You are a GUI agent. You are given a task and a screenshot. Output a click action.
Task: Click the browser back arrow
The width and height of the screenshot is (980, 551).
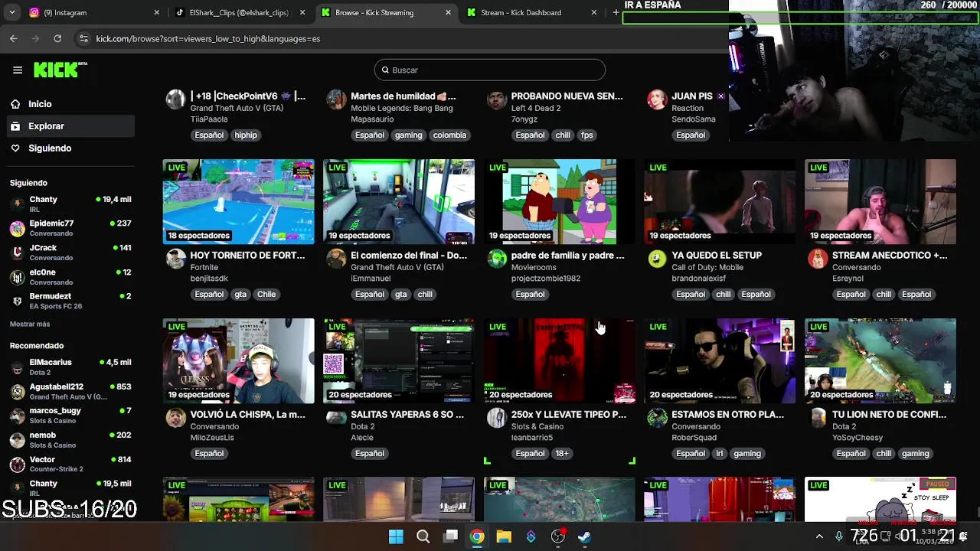(14, 38)
